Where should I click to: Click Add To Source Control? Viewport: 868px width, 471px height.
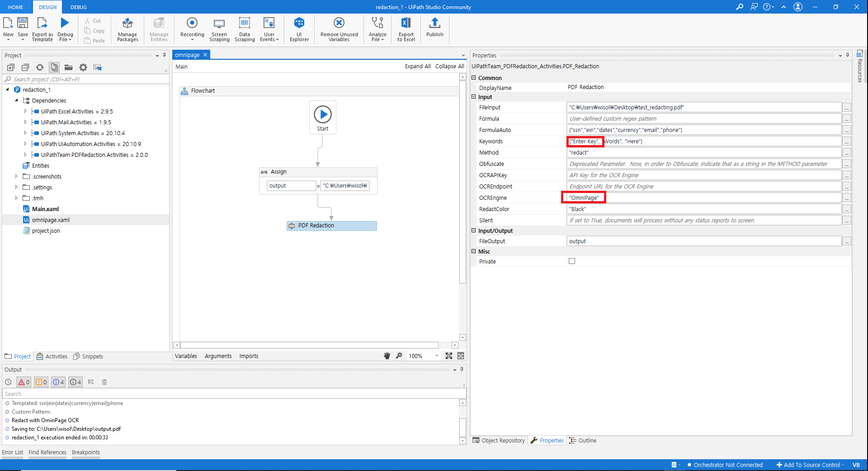click(x=810, y=465)
